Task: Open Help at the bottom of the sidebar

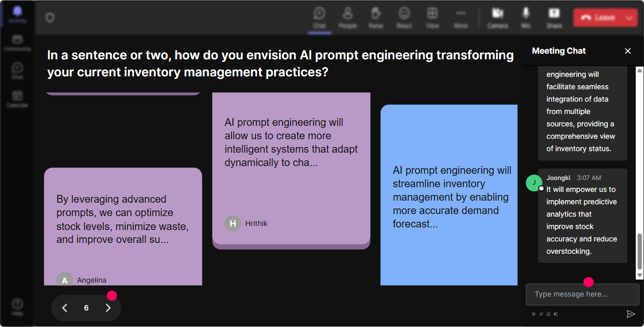Action: (17, 307)
